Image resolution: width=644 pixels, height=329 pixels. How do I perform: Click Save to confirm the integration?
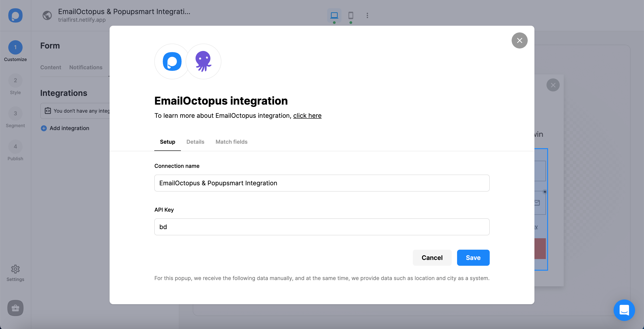tap(473, 258)
